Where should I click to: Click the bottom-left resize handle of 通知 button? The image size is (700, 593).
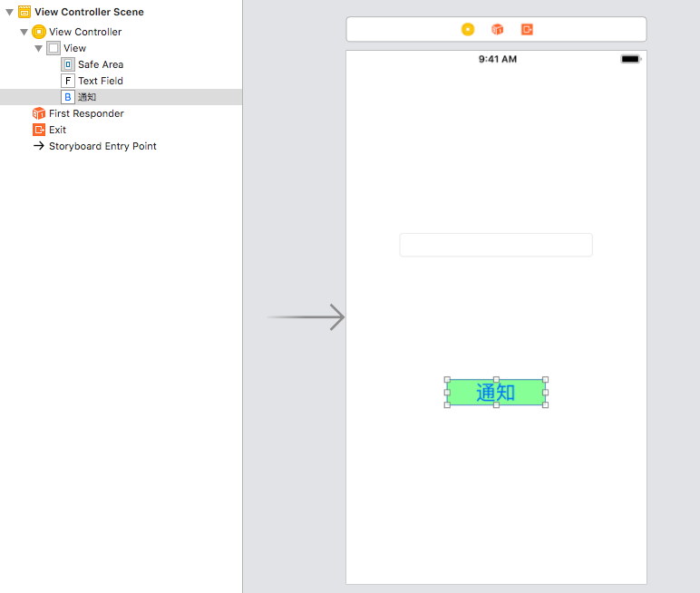click(x=447, y=405)
